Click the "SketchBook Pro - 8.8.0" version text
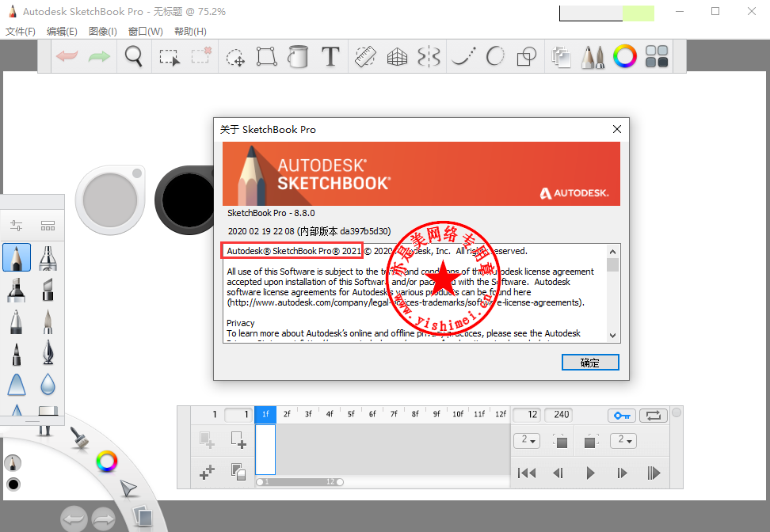The image size is (770, 532). (271, 213)
